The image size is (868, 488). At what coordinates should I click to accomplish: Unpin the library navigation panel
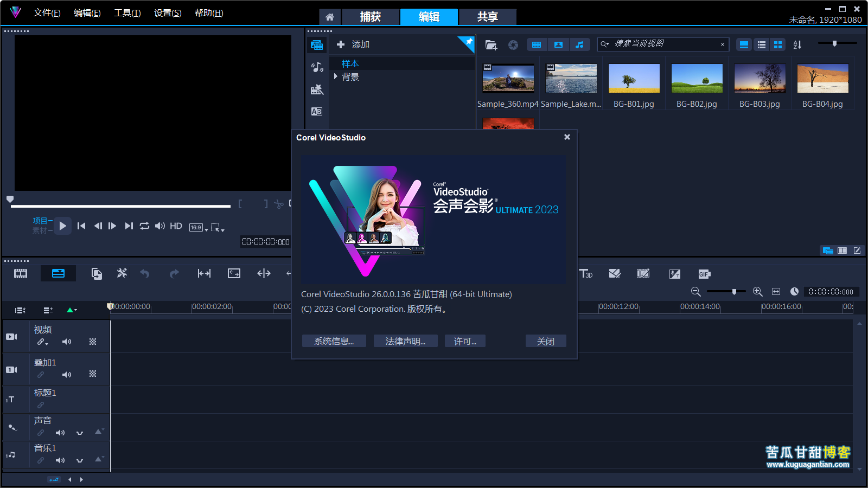(468, 42)
